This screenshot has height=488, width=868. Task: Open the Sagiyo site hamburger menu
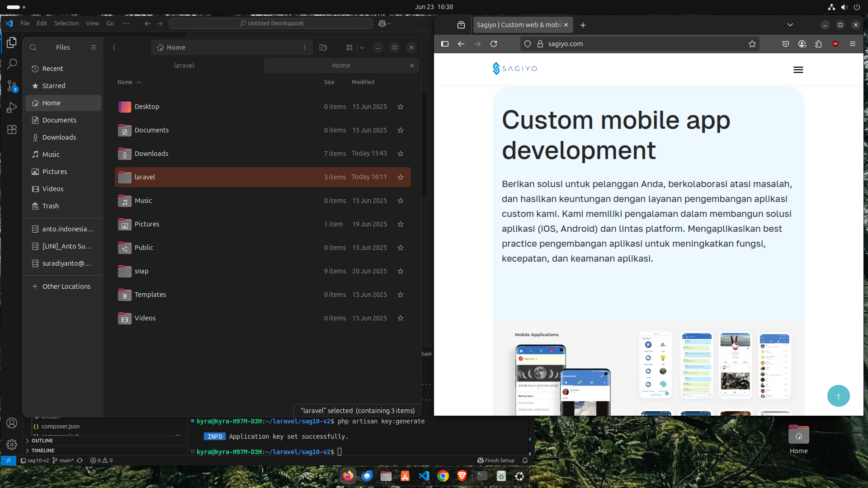[x=798, y=70]
